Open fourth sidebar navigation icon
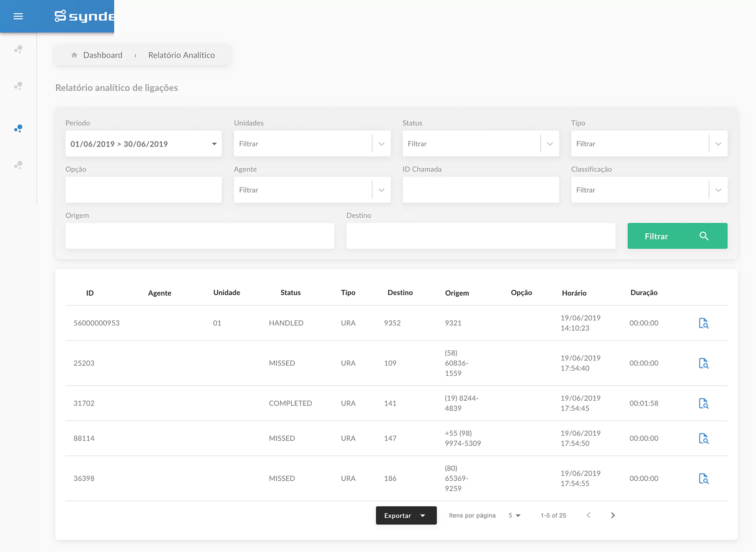756x552 pixels. coord(18,165)
